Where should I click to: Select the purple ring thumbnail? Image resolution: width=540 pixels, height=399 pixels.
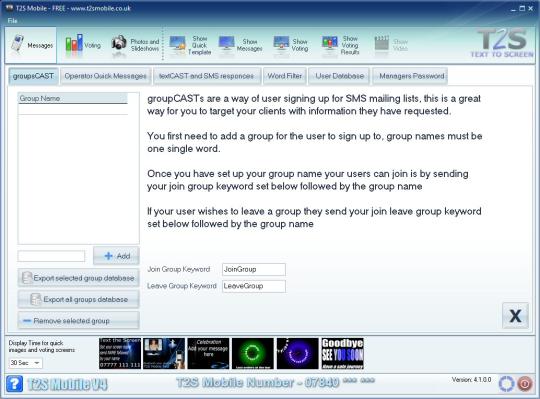(x=298, y=353)
